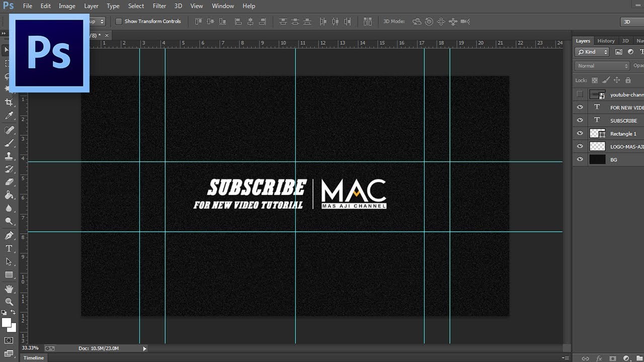Image resolution: width=644 pixels, height=362 pixels.
Task: Click Distribute Left Edges icon
Action: (323, 21)
